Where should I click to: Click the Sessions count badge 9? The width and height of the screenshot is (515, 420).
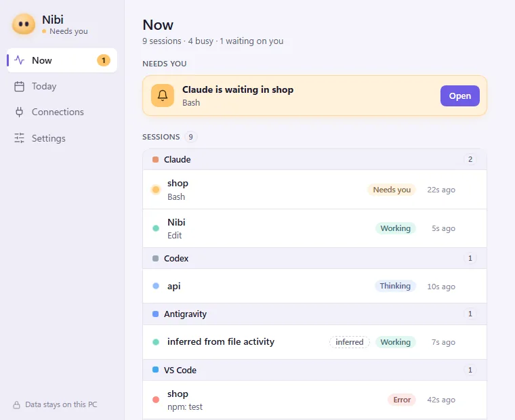pos(190,137)
